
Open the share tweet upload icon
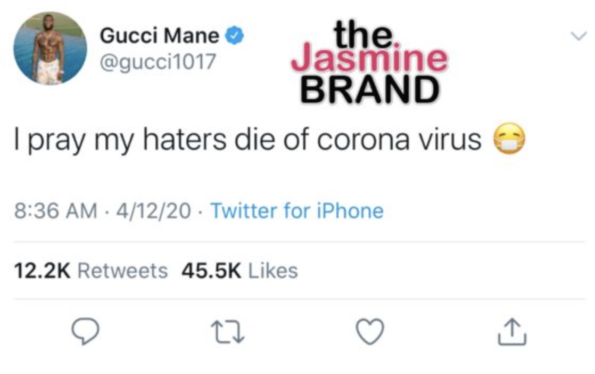point(512,332)
